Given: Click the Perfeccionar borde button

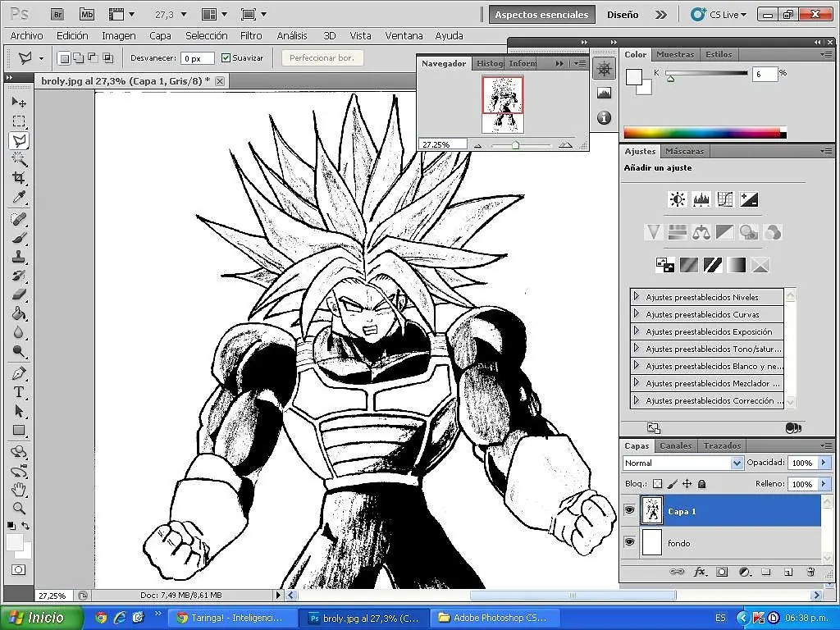Looking at the screenshot, I should (x=322, y=58).
